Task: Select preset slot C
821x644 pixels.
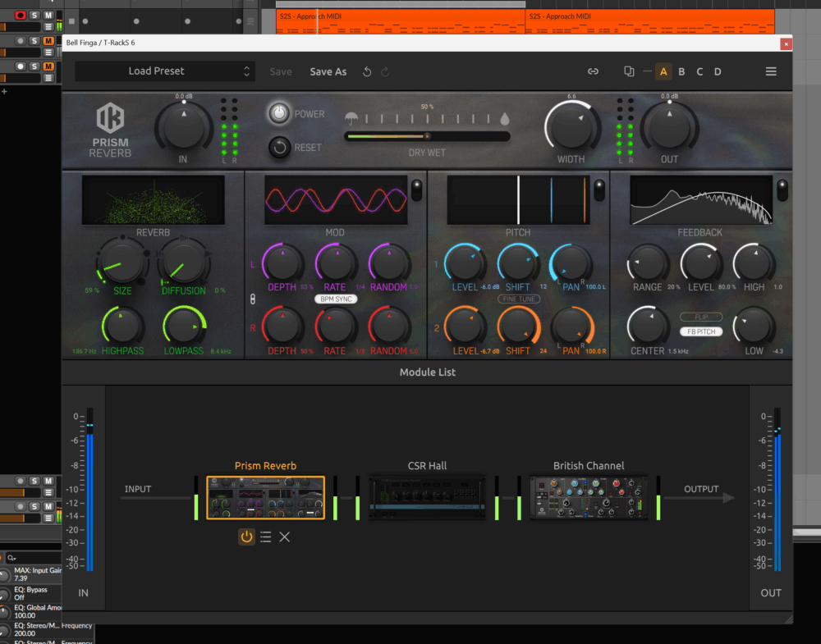Action: click(699, 71)
